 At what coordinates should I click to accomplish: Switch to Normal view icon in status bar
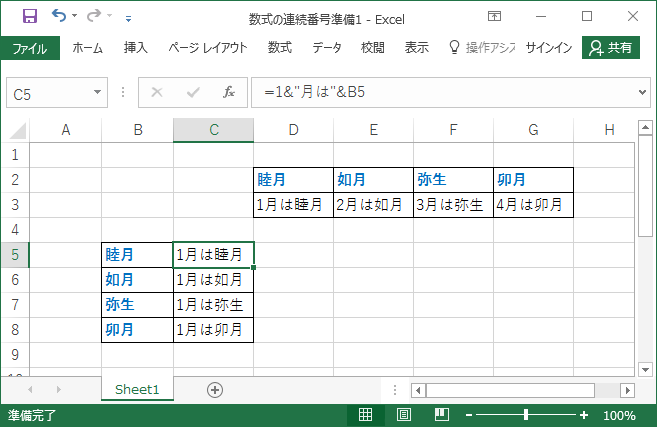(x=365, y=415)
